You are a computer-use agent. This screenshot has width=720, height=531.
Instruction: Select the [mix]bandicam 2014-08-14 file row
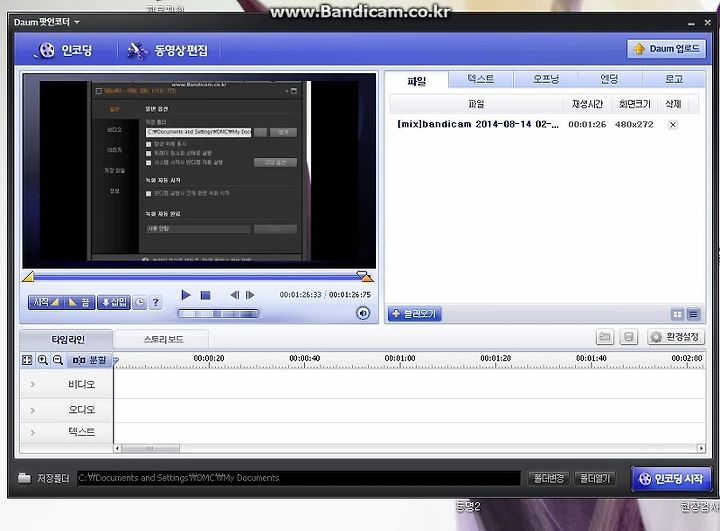[545, 124]
